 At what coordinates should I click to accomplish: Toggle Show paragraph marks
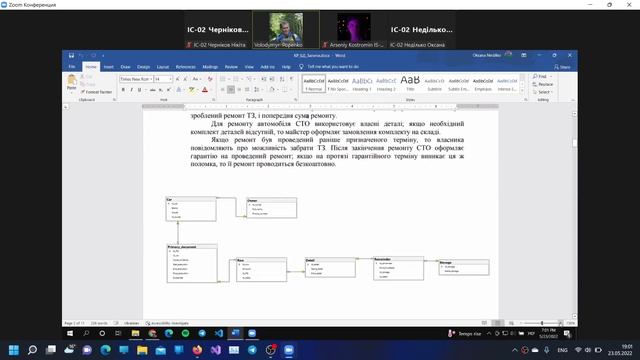(x=291, y=79)
